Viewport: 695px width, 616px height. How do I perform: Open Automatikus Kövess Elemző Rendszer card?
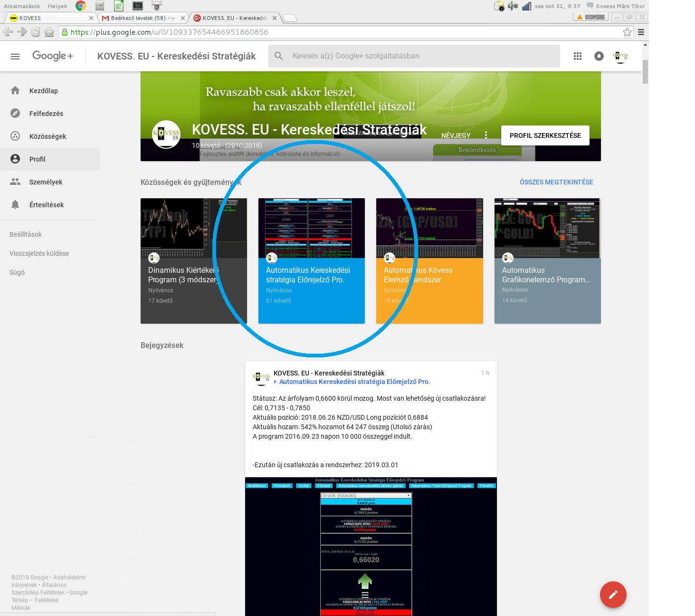pos(429,261)
